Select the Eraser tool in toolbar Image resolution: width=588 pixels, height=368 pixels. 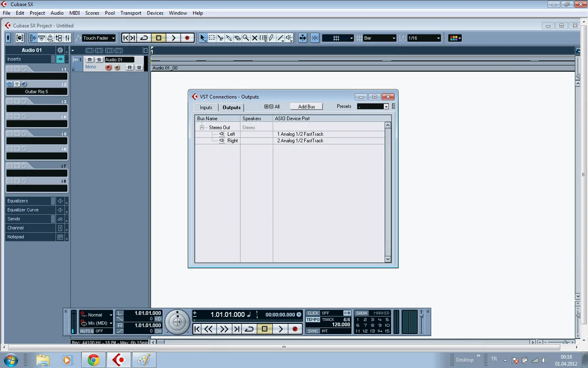pos(237,38)
